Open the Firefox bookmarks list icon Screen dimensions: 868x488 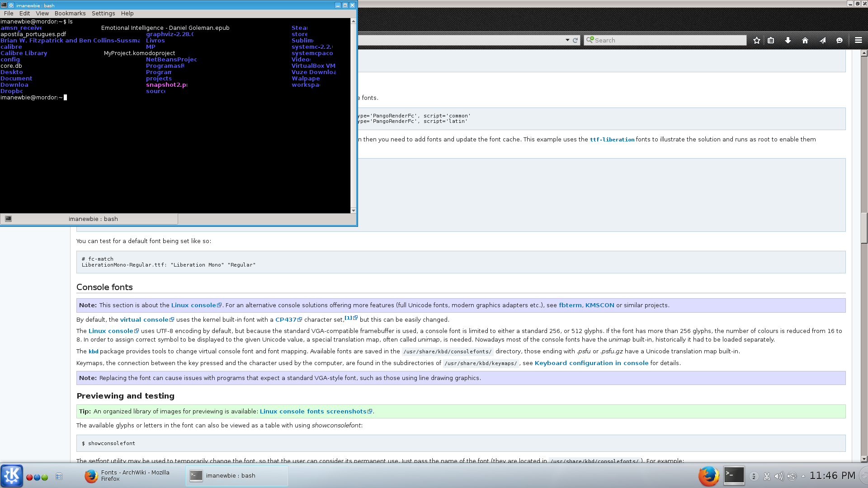point(771,41)
